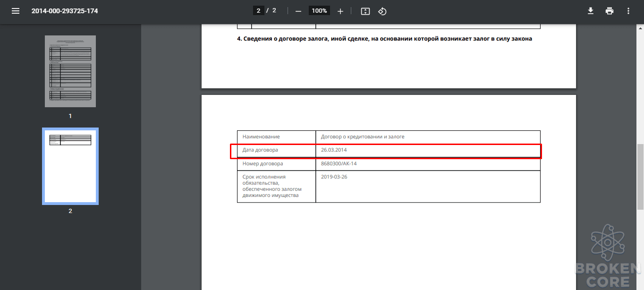
Task: Click the document vertical scrollbar
Action: coord(640,177)
